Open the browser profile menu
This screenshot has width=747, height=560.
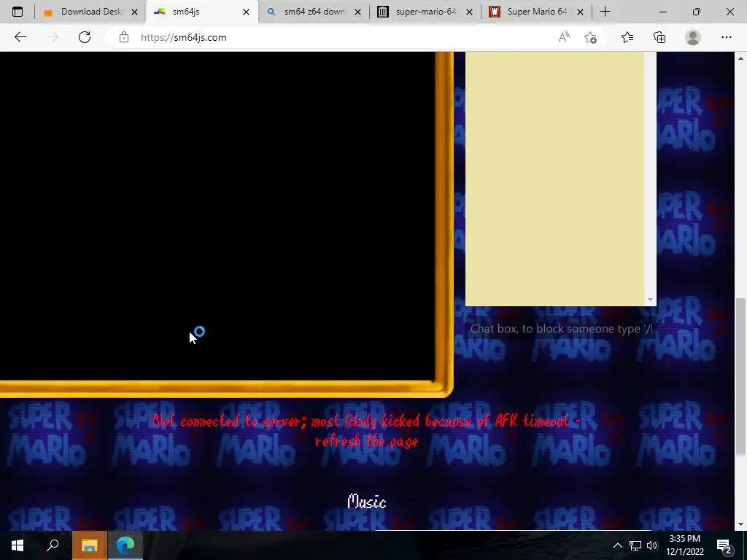pyautogui.click(x=693, y=37)
